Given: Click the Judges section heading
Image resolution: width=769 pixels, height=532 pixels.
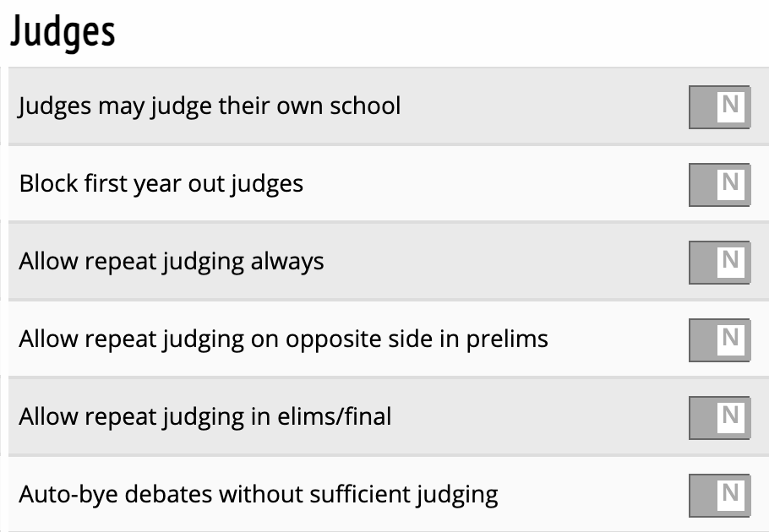Looking at the screenshot, I should point(62,32).
